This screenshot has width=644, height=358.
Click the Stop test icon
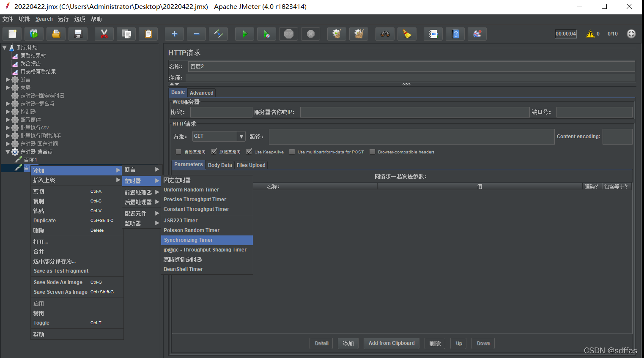click(288, 34)
